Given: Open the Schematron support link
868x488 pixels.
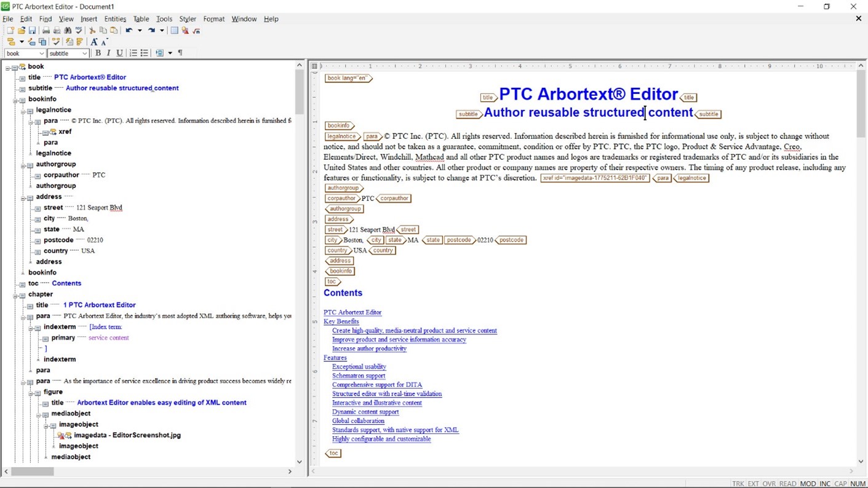Looking at the screenshot, I should point(359,376).
